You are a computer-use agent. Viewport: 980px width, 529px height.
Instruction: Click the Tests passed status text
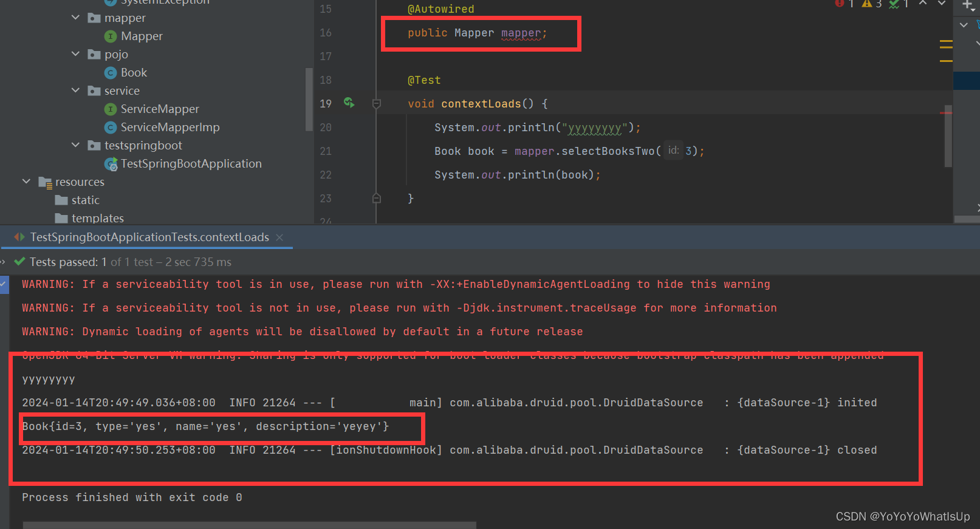point(131,262)
